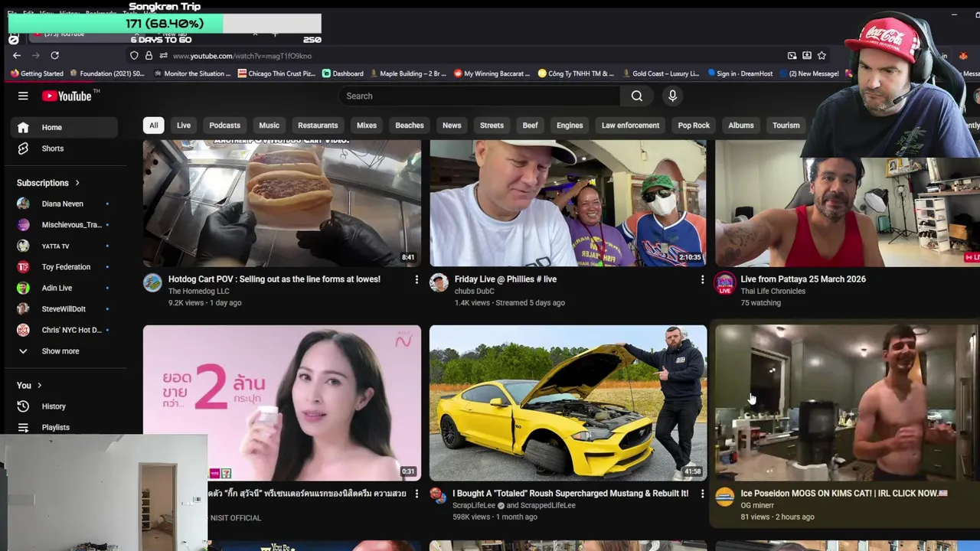Screen dimensions: 980x551
Task: Open Hotdog Cart POV video thumbnail
Action: [x=282, y=203]
